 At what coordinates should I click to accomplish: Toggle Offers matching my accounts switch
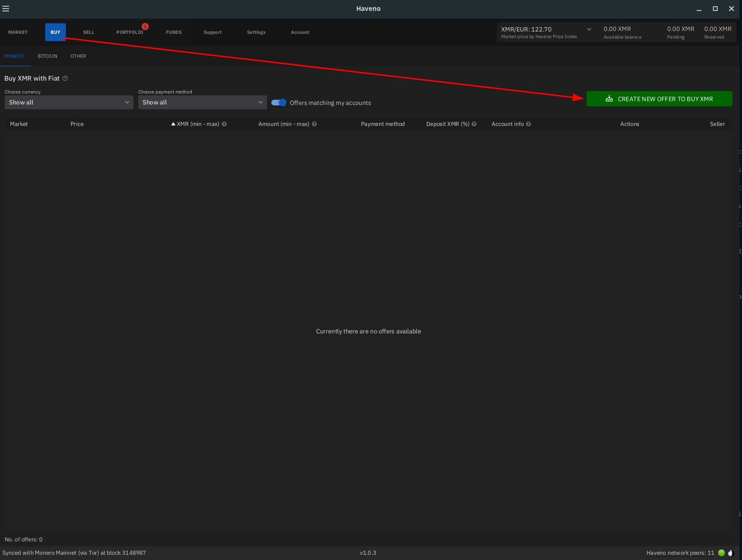[x=279, y=103]
